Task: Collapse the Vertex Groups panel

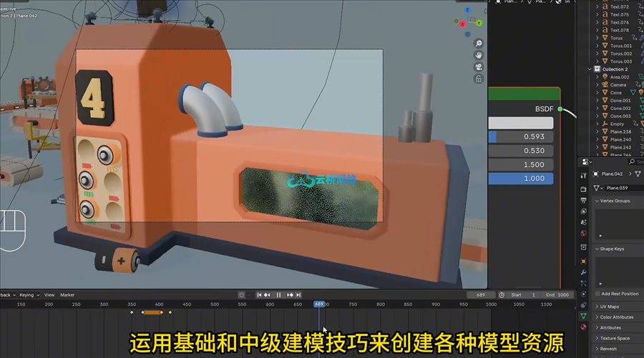Action: (x=597, y=201)
